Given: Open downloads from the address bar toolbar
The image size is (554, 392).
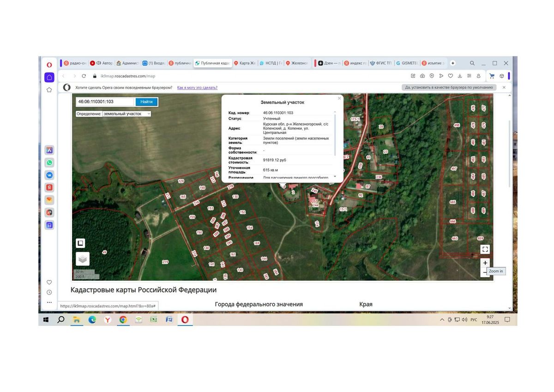Looking at the screenshot, I should (460, 76).
